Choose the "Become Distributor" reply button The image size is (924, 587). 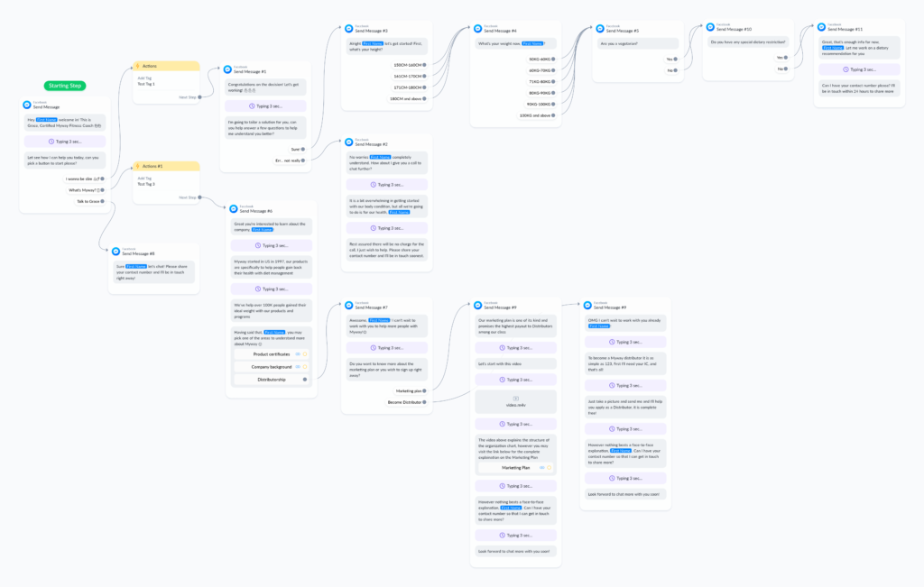coord(407,403)
